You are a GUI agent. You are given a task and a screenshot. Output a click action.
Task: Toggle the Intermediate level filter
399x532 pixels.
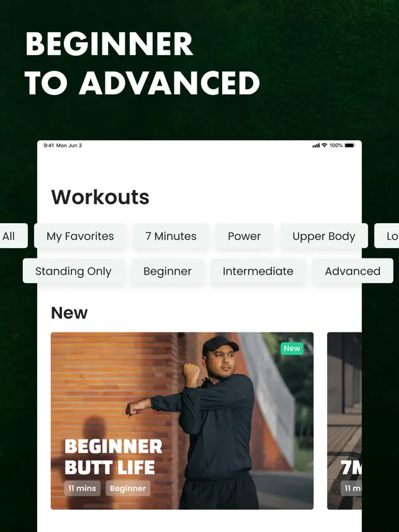click(258, 271)
